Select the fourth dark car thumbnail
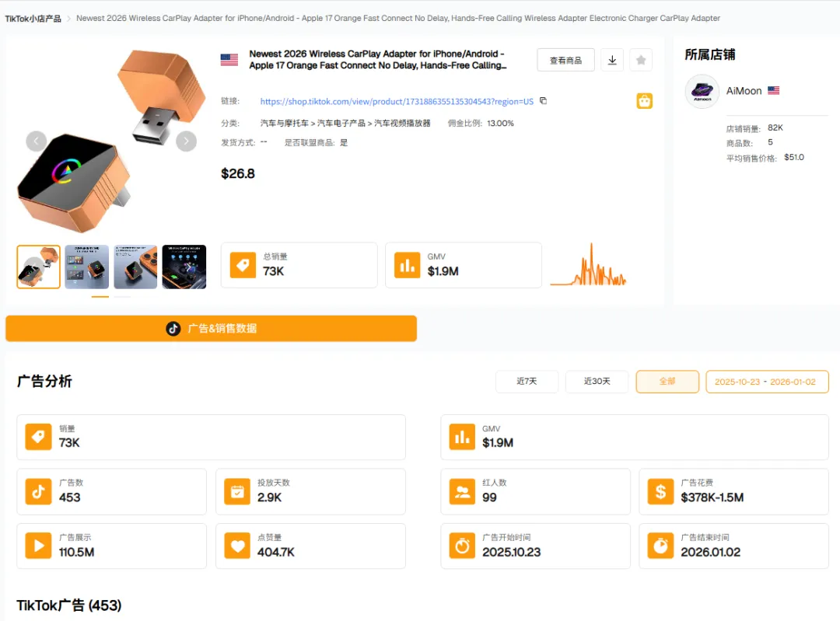The height and width of the screenshot is (621, 840). (x=184, y=267)
